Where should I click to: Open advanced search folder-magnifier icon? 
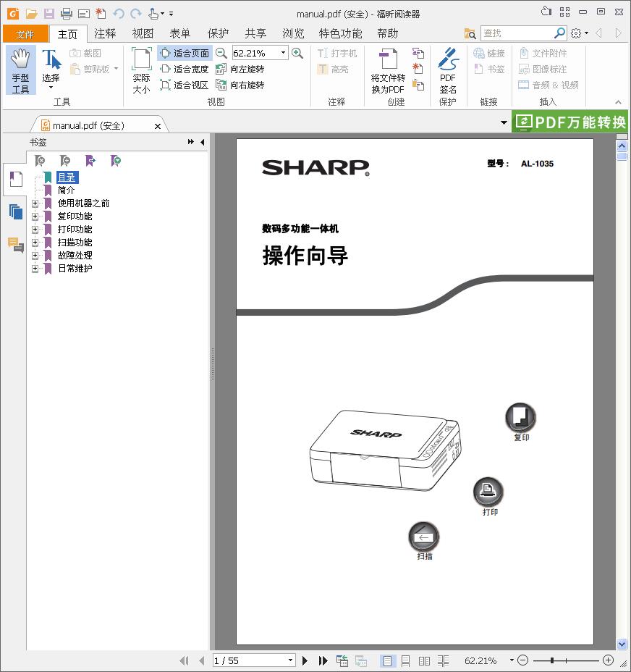pos(470,33)
